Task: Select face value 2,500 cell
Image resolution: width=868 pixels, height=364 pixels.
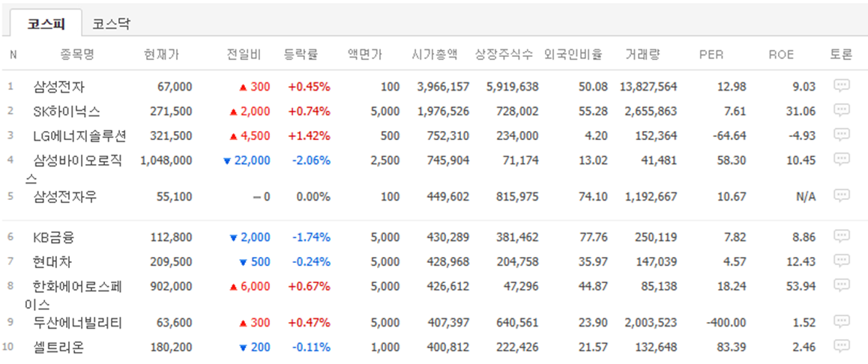Action: (x=385, y=160)
